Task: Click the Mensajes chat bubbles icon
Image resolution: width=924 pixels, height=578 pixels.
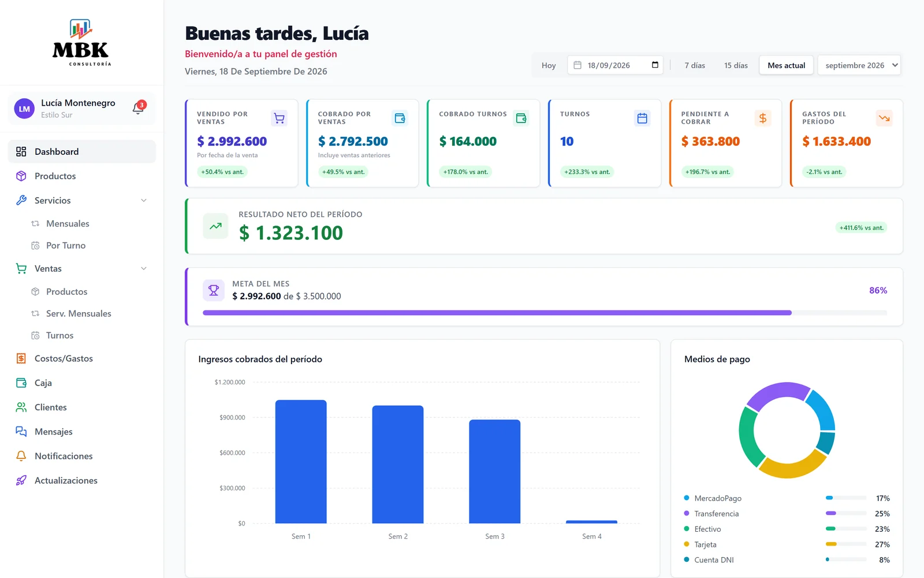Action: [21, 432]
